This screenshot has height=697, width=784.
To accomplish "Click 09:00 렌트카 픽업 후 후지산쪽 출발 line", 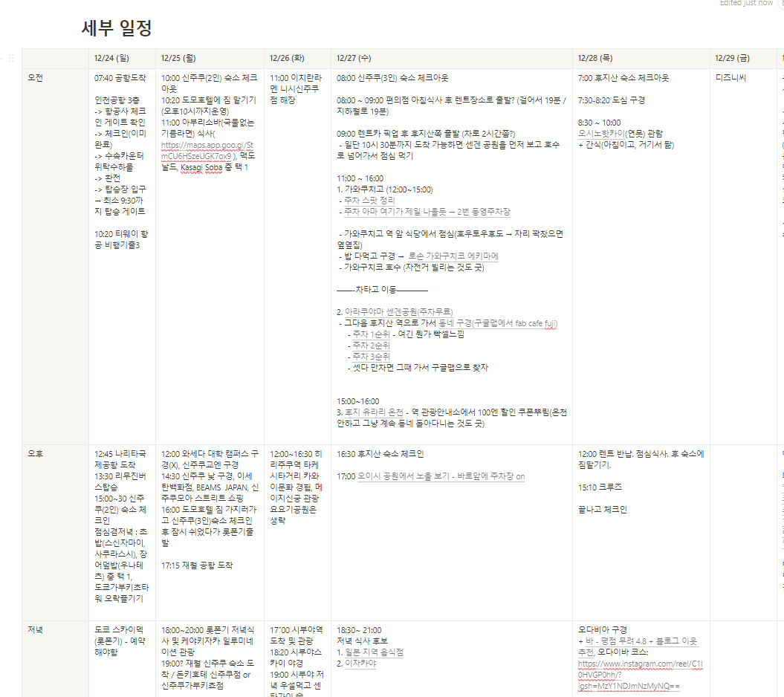I will [426, 134].
